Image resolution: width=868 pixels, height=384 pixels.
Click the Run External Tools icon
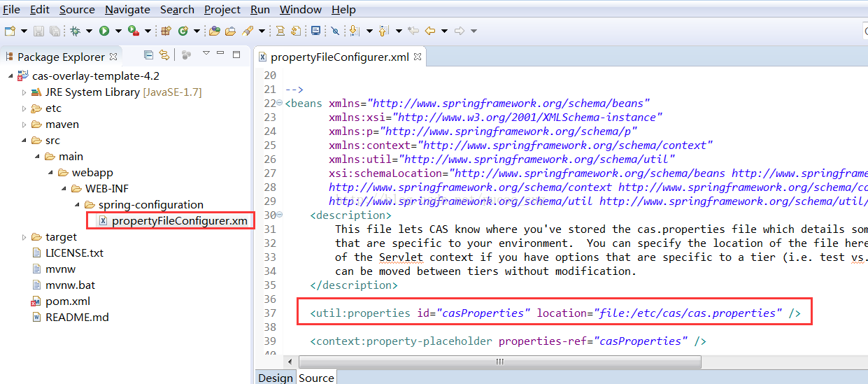133,31
